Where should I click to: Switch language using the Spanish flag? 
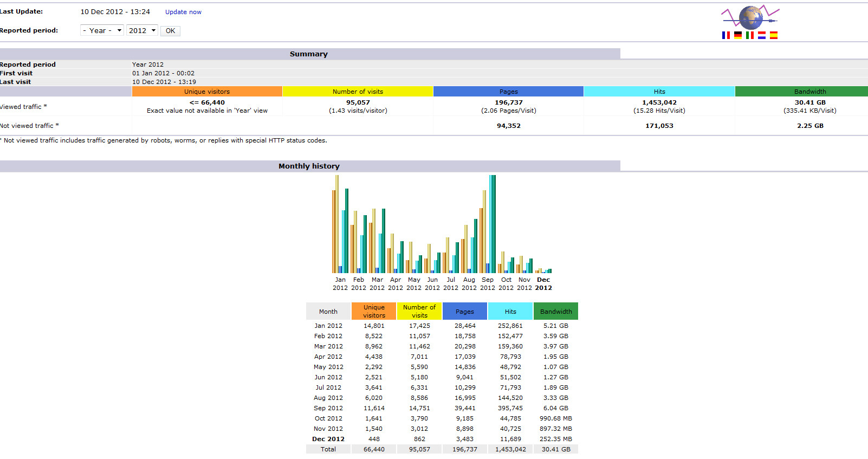[774, 35]
